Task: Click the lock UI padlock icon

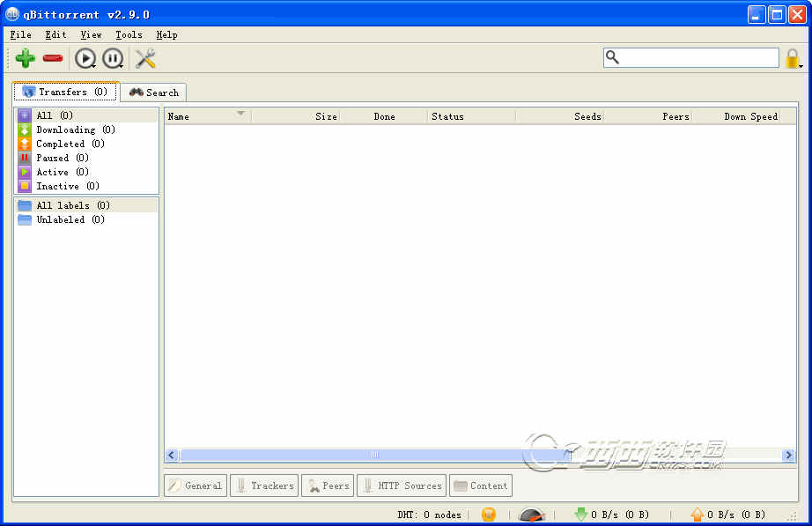Action: 792,58
